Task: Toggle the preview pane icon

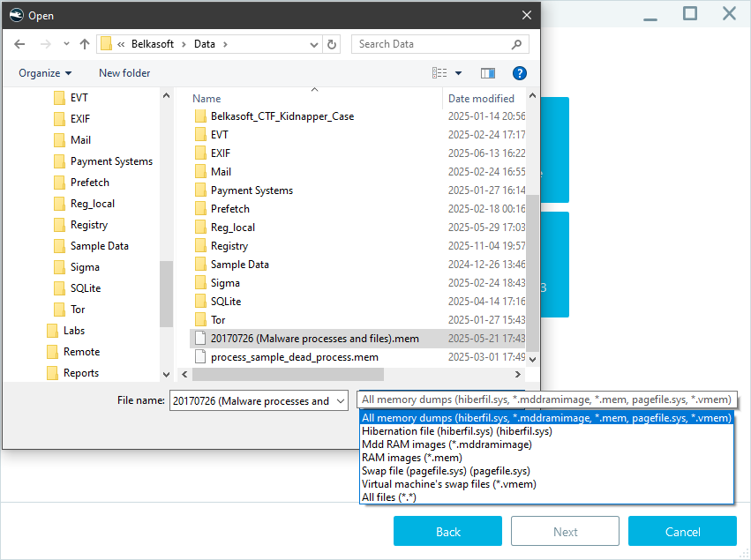Action: click(486, 73)
